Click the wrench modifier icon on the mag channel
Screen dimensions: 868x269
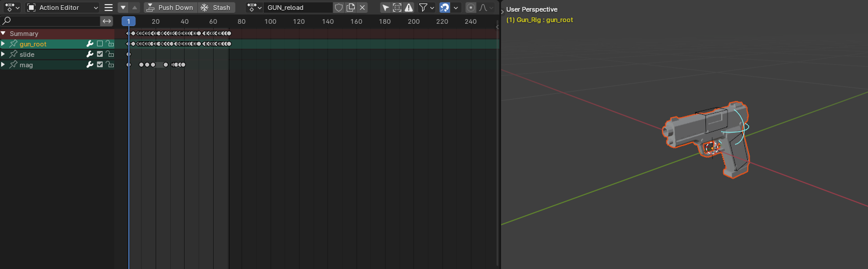pyautogui.click(x=90, y=65)
